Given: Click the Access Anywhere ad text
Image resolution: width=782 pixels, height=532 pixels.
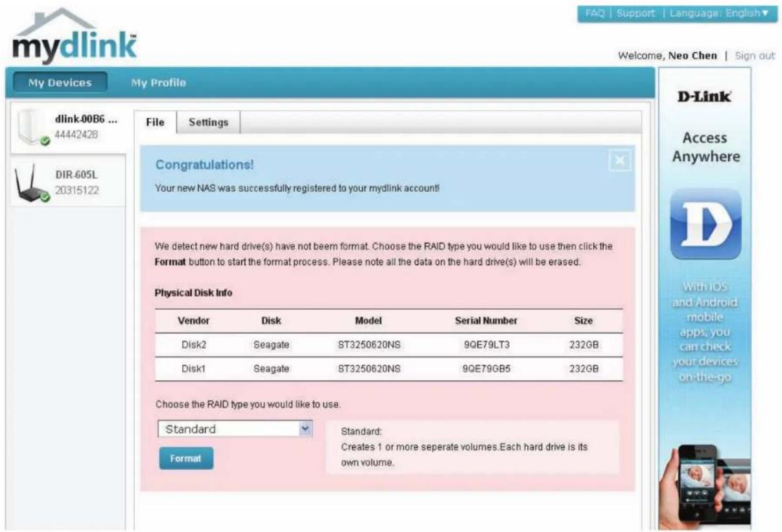Looking at the screenshot, I should (x=705, y=147).
